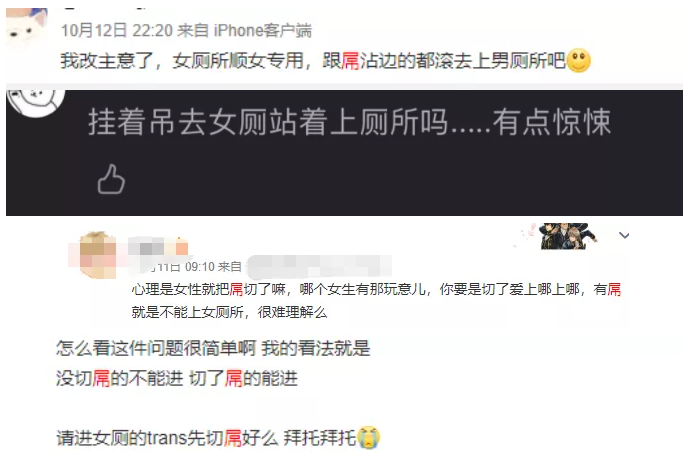This screenshot has height=453, width=688.
Task: Like the dark comment with thumbs-up icon
Action: pyautogui.click(x=111, y=179)
